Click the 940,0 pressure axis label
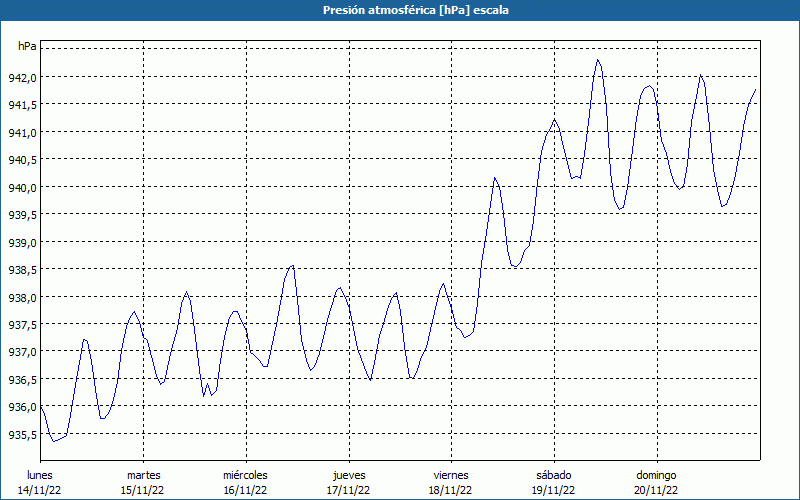This screenshot has width=800, height=500. [x=23, y=187]
